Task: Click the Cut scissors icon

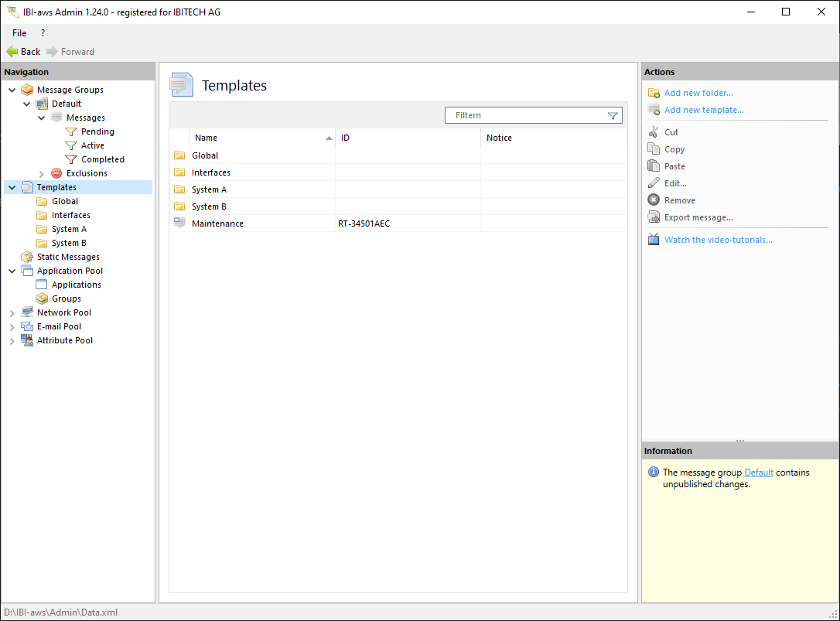Action: click(x=654, y=132)
